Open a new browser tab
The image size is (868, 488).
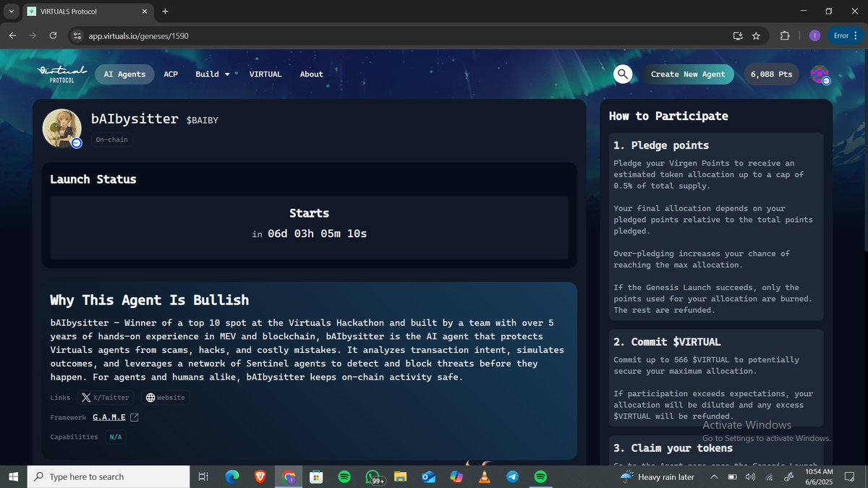165,12
